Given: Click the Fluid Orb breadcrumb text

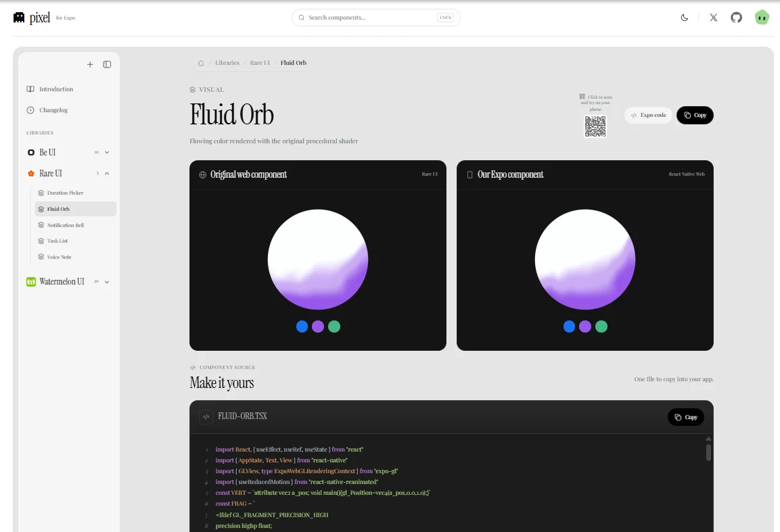Looking at the screenshot, I should [294, 63].
